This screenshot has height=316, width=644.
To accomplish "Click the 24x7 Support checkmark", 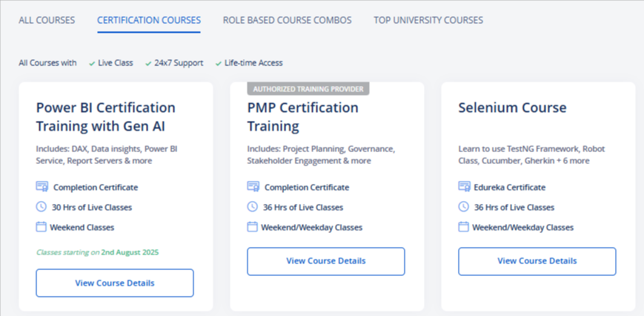I will [x=148, y=63].
